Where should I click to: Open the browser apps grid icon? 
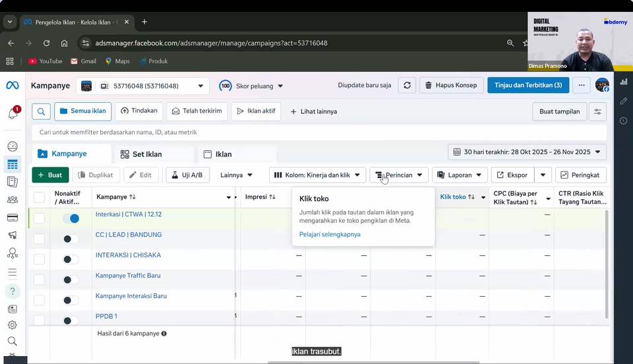10,61
